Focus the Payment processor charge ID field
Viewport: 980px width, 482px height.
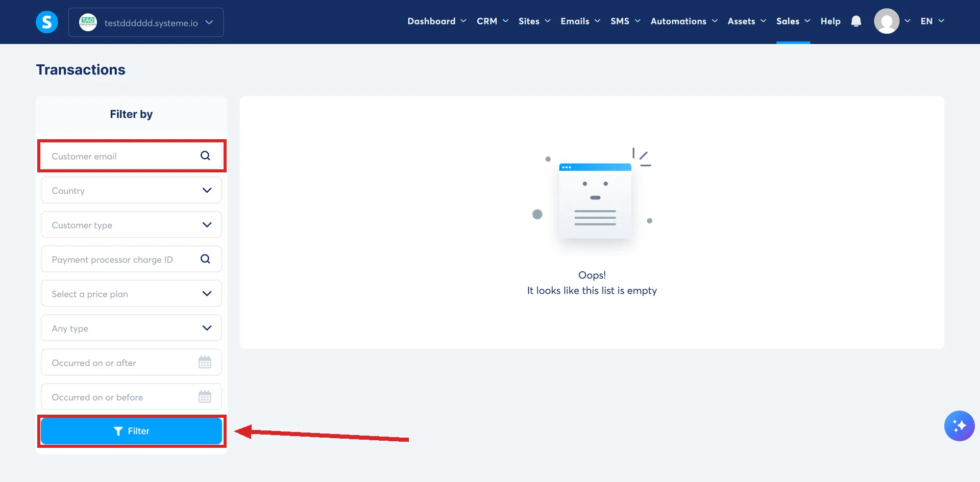tap(131, 259)
